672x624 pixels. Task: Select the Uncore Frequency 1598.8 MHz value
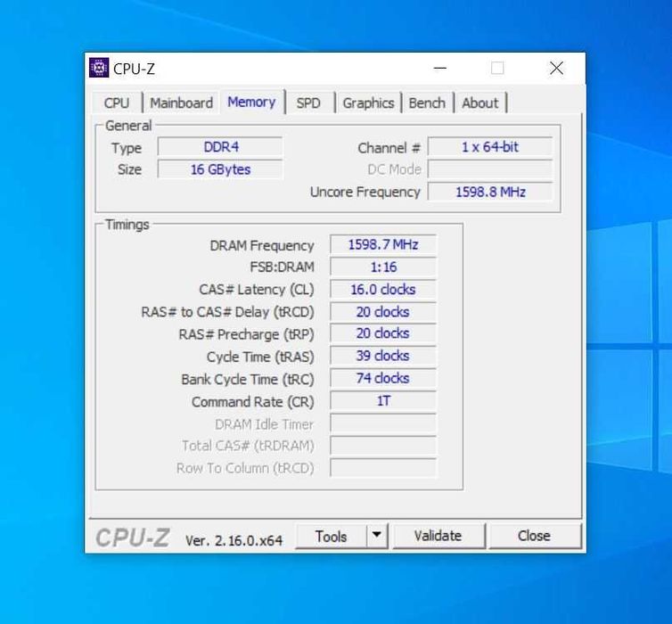coord(490,192)
